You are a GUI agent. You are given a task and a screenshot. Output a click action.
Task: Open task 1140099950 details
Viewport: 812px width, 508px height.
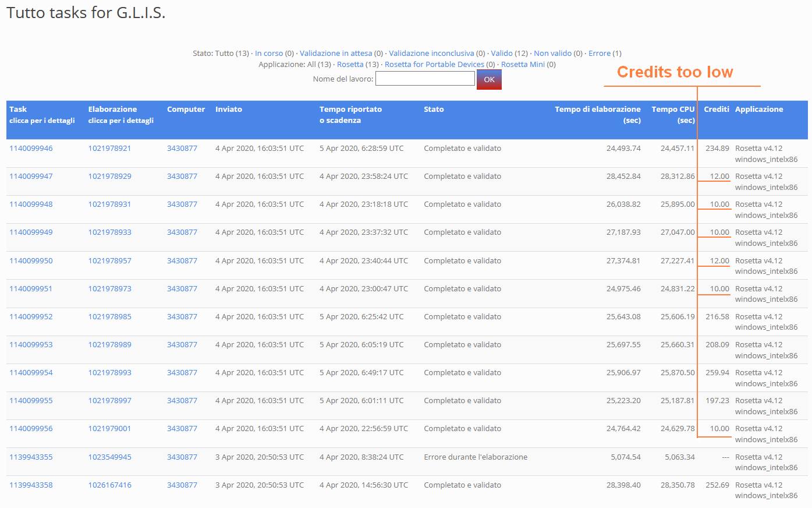[31, 260]
